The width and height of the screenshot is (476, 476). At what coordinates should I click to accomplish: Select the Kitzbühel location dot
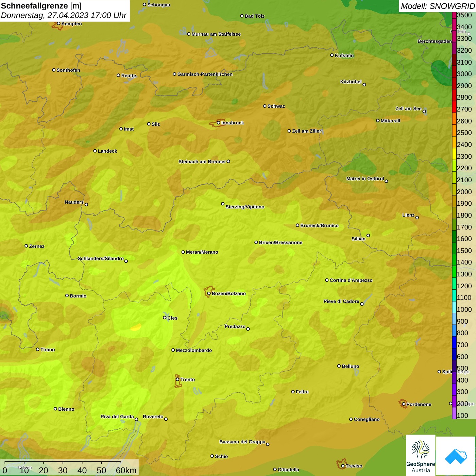[x=364, y=84]
